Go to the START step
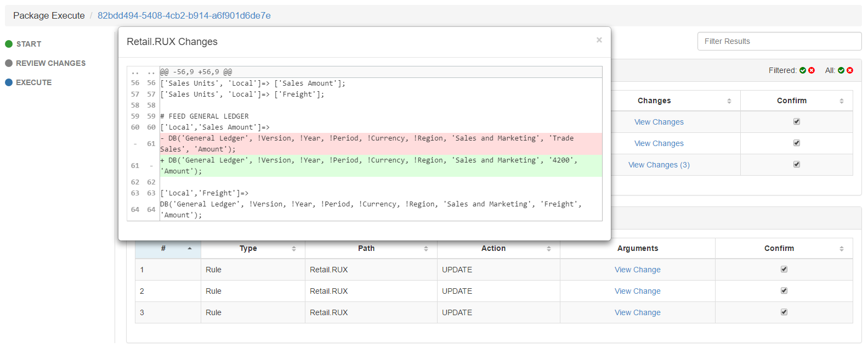868x358 pixels. tap(29, 44)
